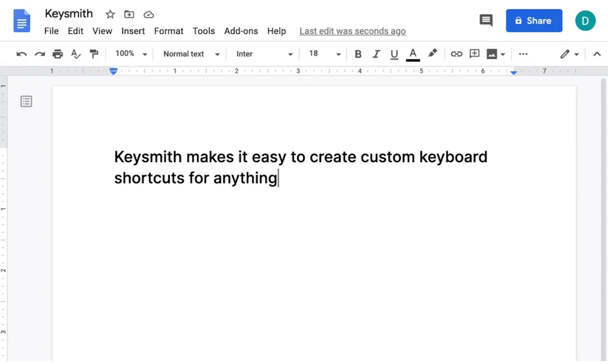Screen dimensions: 608x364
Task: Open the font size dropdown
Action: (x=324, y=53)
